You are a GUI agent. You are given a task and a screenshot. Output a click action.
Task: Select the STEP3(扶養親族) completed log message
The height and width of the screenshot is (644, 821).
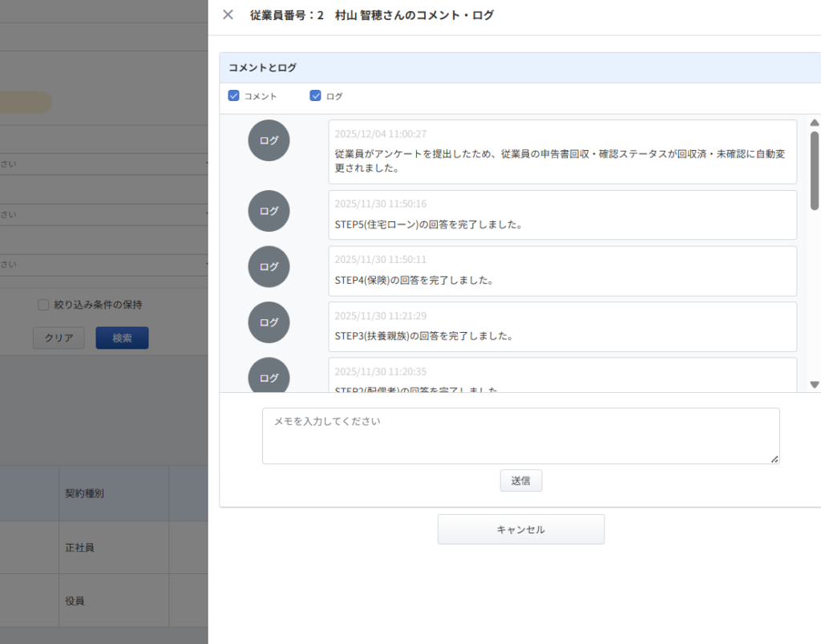click(x=423, y=336)
